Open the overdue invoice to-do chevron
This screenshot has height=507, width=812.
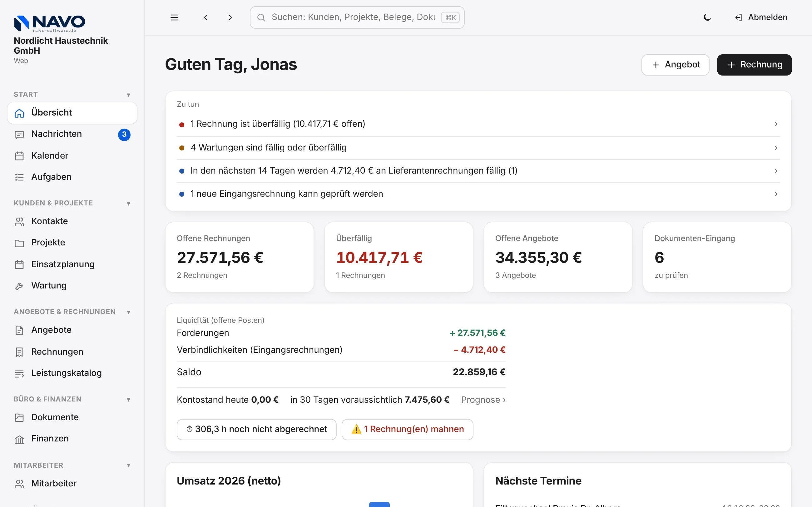pyautogui.click(x=776, y=124)
